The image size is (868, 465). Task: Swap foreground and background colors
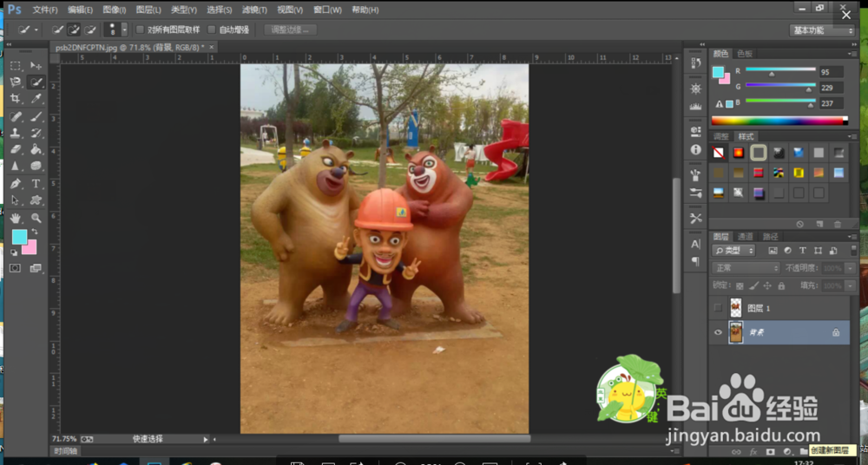click(35, 232)
